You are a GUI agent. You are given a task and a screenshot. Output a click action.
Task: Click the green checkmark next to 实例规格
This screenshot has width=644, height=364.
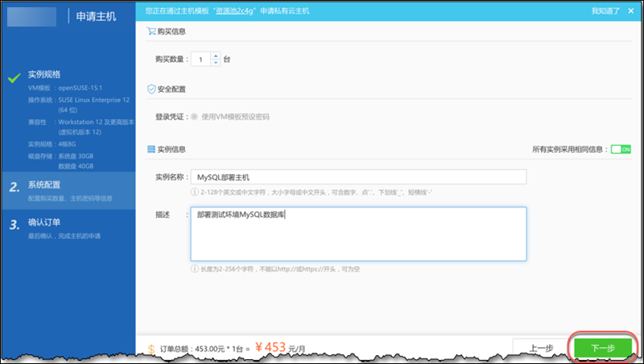click(x=14, y=78)
